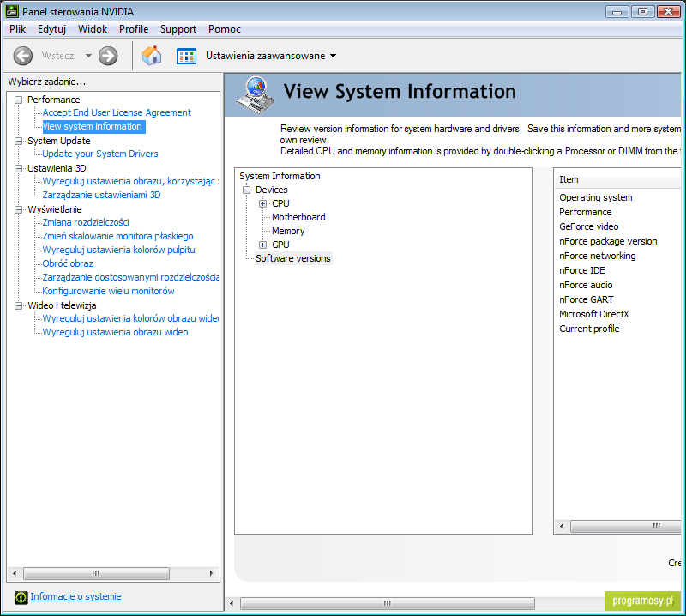
Task: Click the Informacje o systemie link
Action: click(x=75, y=596)
